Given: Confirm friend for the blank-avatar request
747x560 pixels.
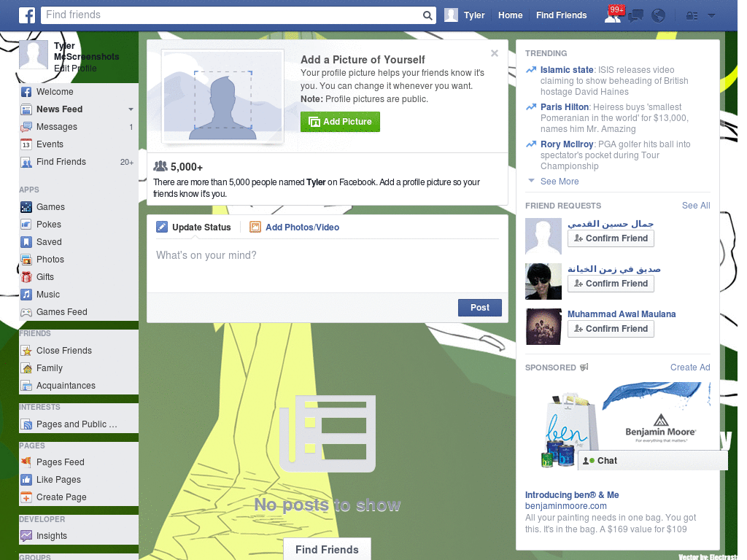Looking at the screenshot, I should 611,238.
